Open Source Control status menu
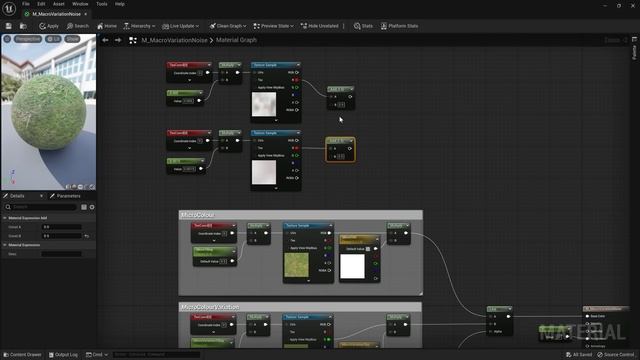The height and width of the screenshot is (360, 640). [x=616, y=355]
